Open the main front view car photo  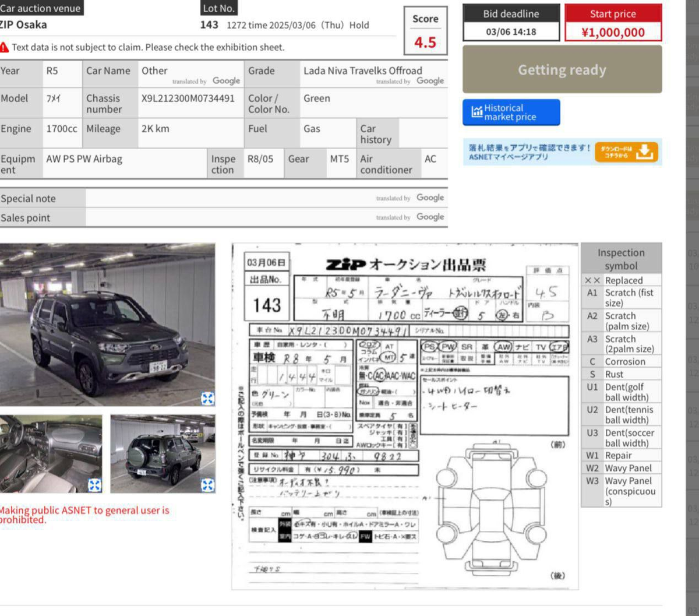point(108,325)
